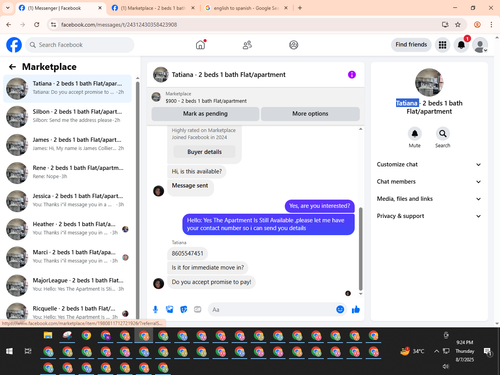Image resolution: width=500 pixels, height=375 pixels.
Task: Click the voice clip microphone icon
Action: click(155, 310)
